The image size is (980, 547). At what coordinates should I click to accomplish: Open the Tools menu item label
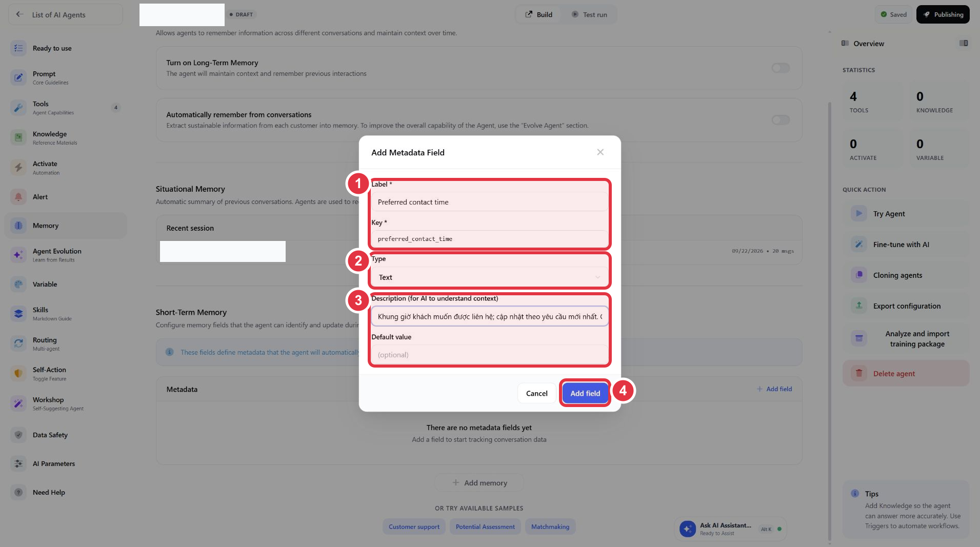tap(41, 104)
